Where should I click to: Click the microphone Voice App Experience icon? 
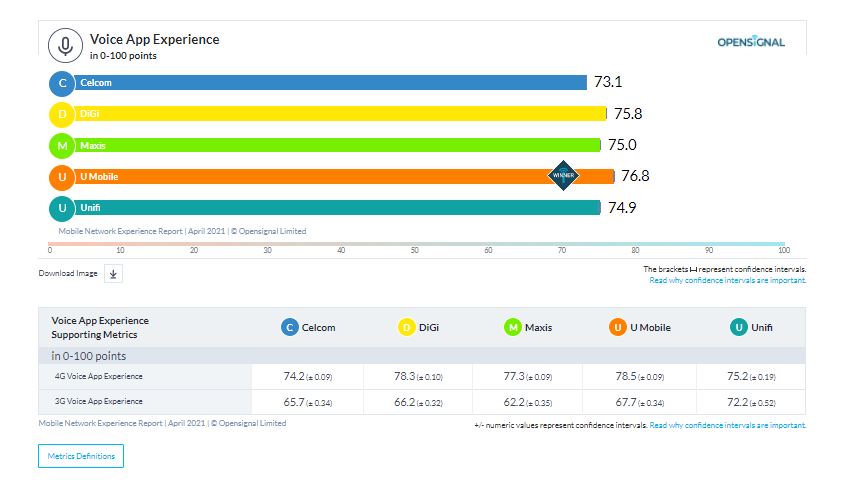click(65, 46)
